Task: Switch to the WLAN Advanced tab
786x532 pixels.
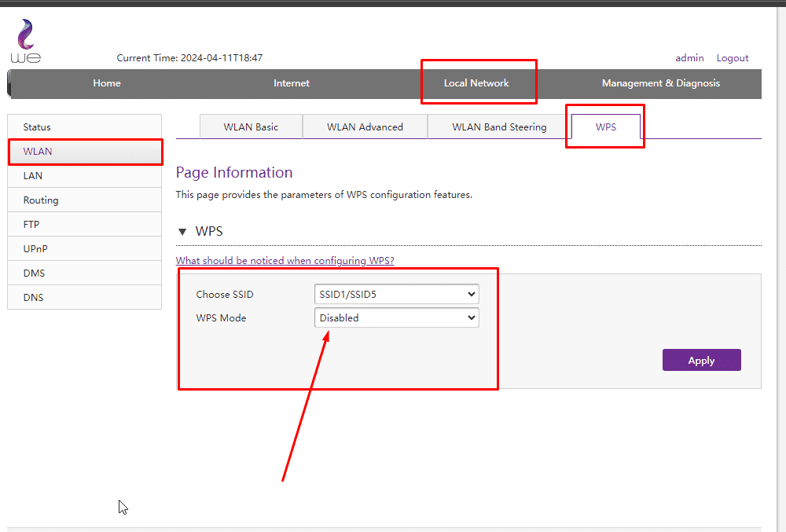Action: pyautogui.click(x=365, y=127)
